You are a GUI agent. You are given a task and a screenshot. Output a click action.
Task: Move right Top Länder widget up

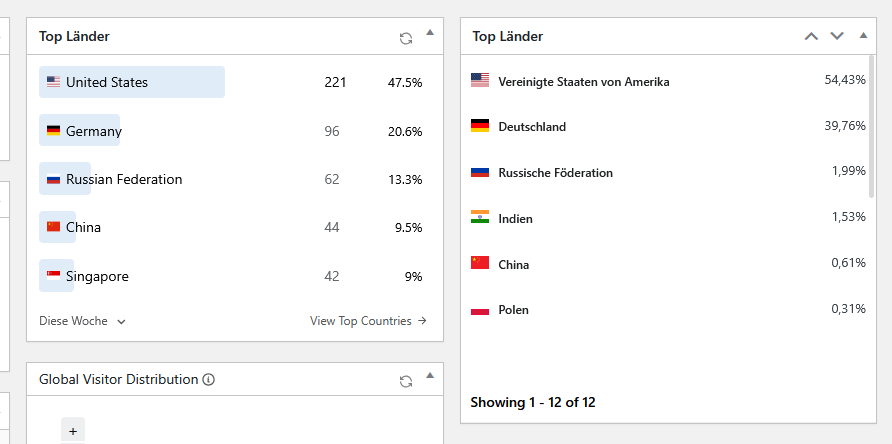(811, 36)
